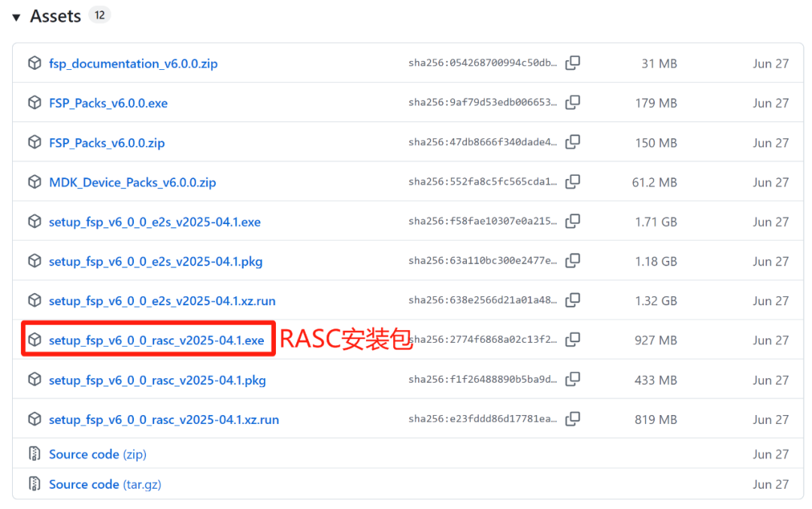Download FSP_Packs_v6.0.0.zip
Screen dimensions: 812x509
107,143
